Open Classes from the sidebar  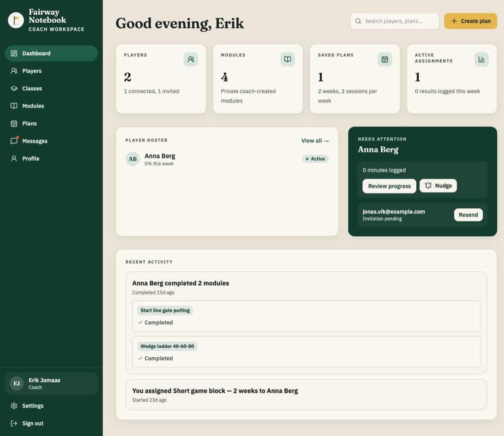(x=51, y=88)
